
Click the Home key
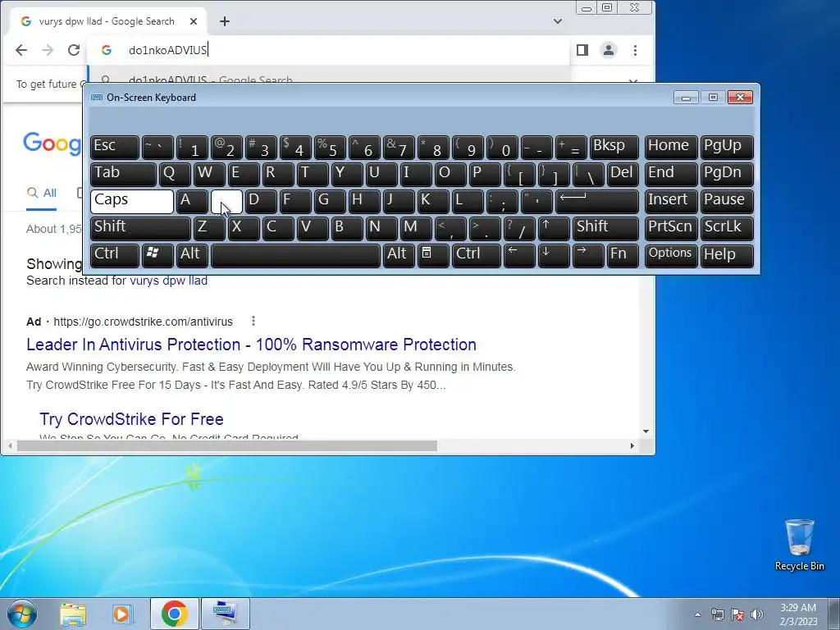[x=671, y=148]
